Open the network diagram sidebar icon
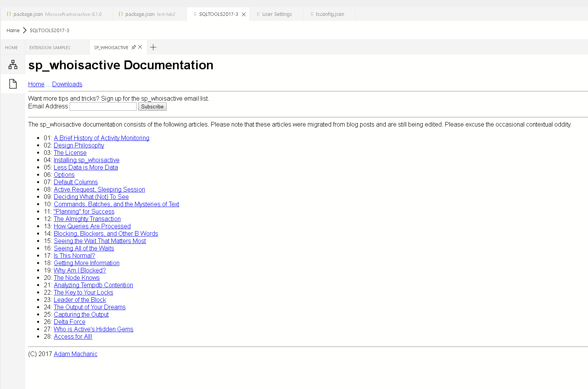588x389 pixels. tap(13, 65)
